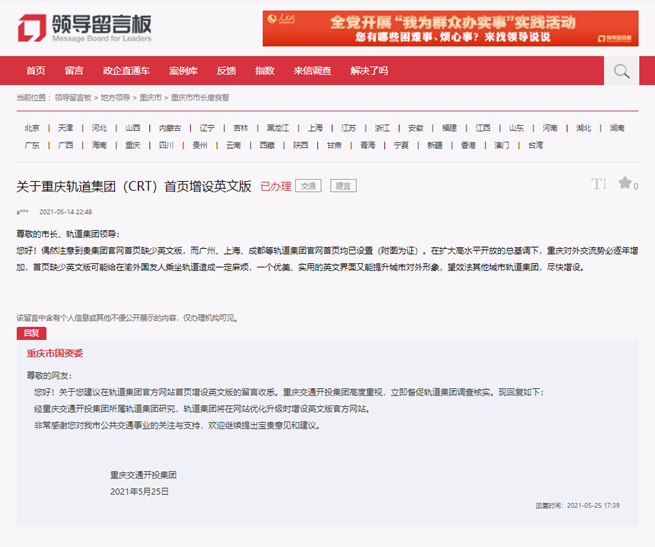Click the 建言 tag beside title
This screenshot has height=547, width=655.
pyautogui.click(x=343, y=186)
